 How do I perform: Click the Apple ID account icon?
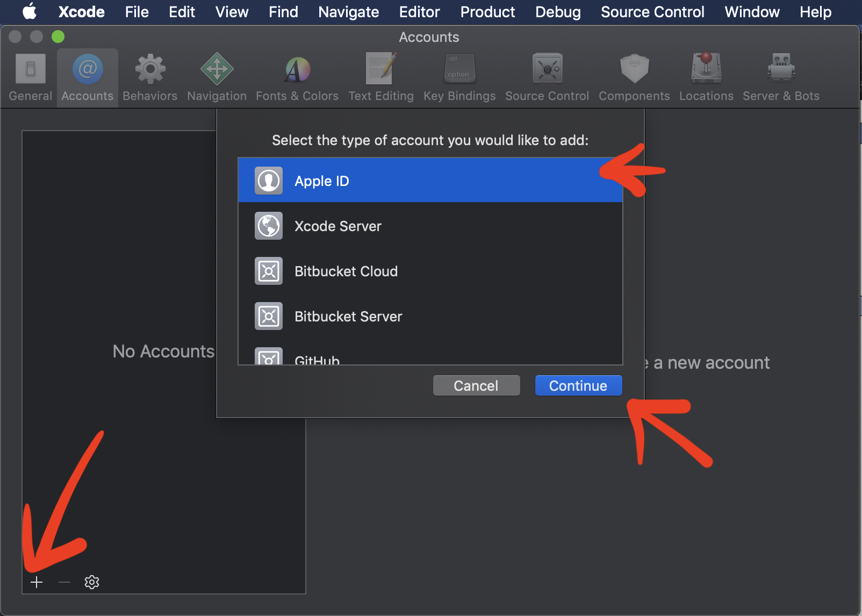(269, 181)
